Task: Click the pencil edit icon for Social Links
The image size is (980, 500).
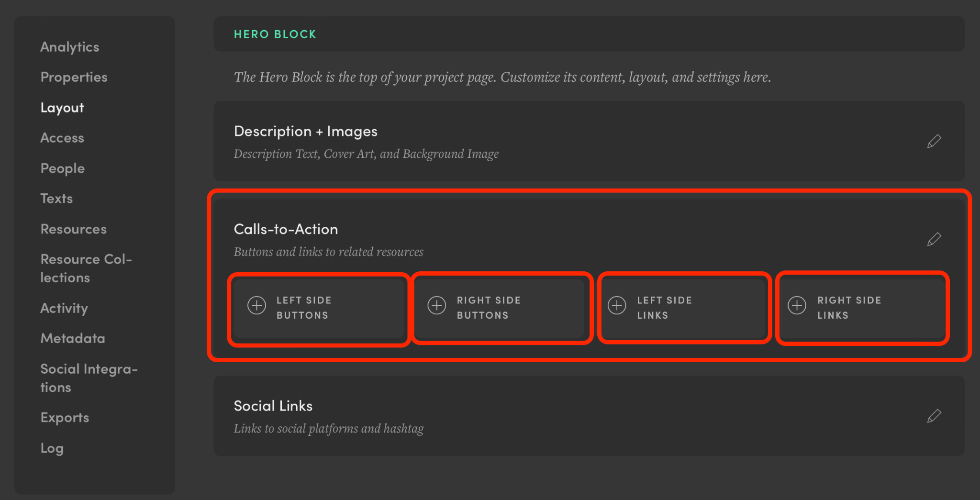Action: [x=934, y=416]
